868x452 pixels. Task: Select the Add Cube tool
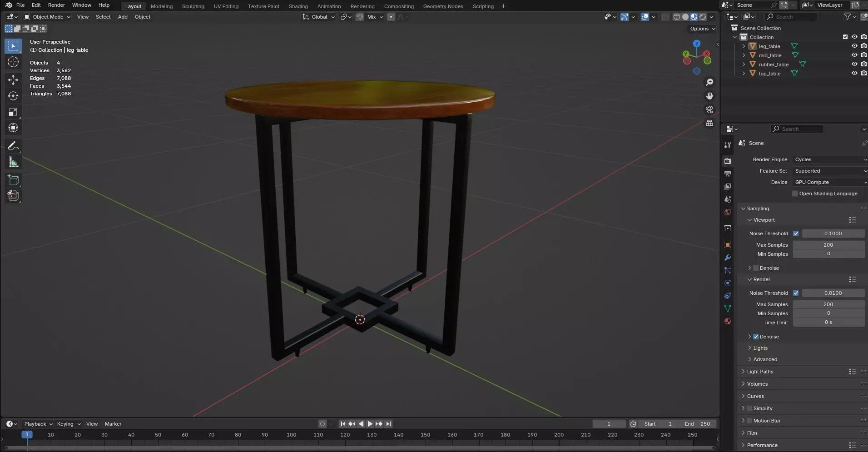pyautogui.click(x=13, y=180)
